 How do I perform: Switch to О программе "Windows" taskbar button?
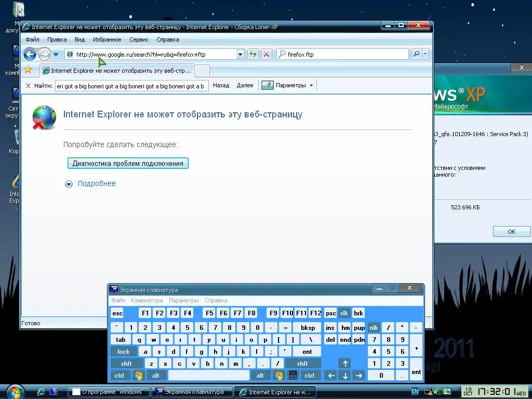109,392
